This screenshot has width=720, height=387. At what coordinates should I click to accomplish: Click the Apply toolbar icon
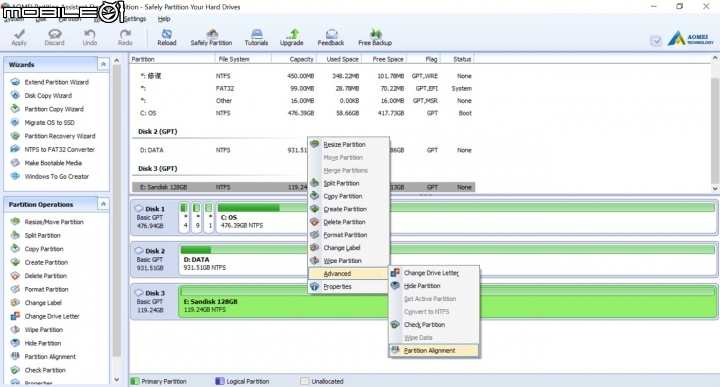click(x=19, y=37)
